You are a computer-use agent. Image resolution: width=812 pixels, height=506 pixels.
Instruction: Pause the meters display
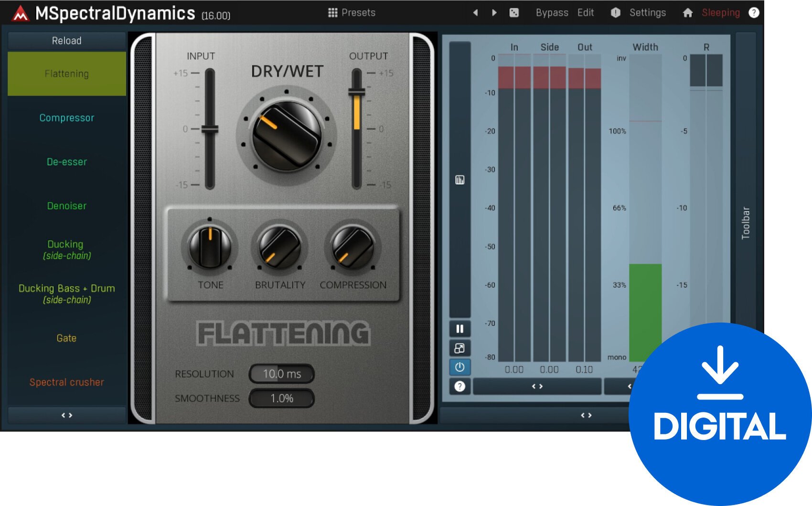[459, 329]
